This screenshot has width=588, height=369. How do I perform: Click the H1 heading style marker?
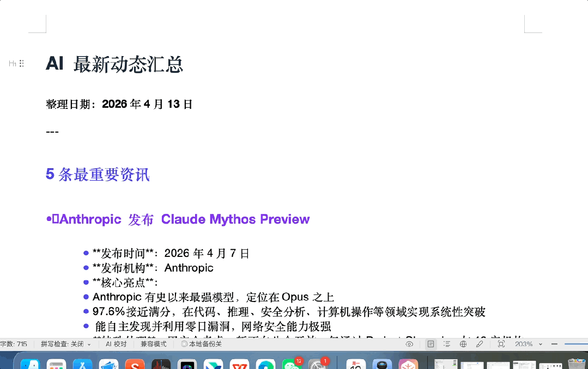(x=13, y=64)
